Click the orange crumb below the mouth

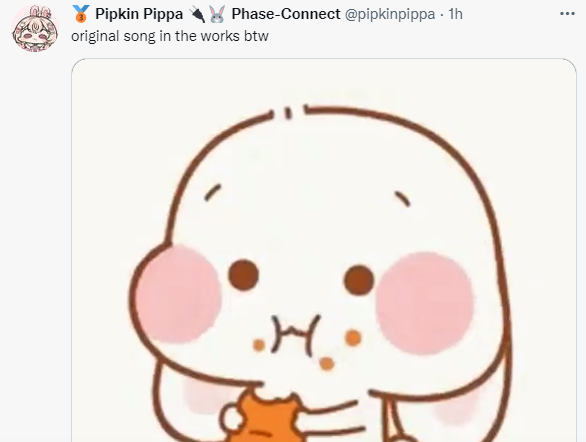(327, 363)
